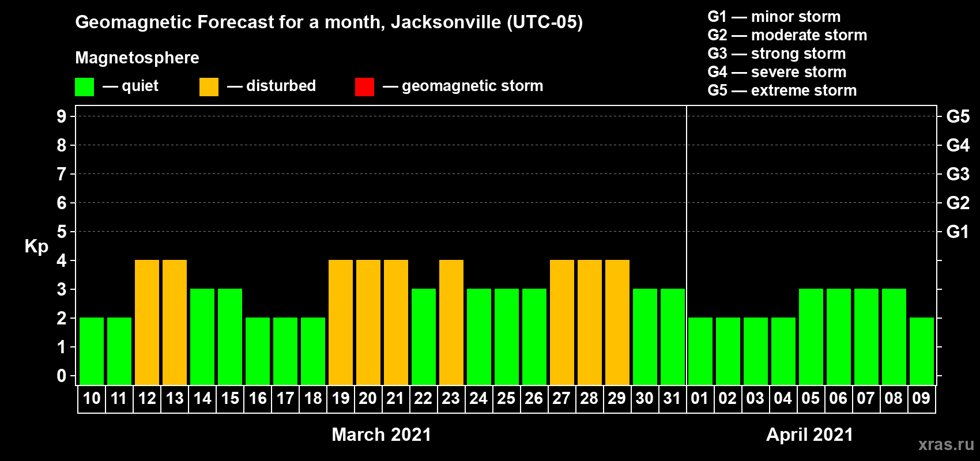Click date label 30 on the axis
This screenshot has height=461, width=980.
644,399
